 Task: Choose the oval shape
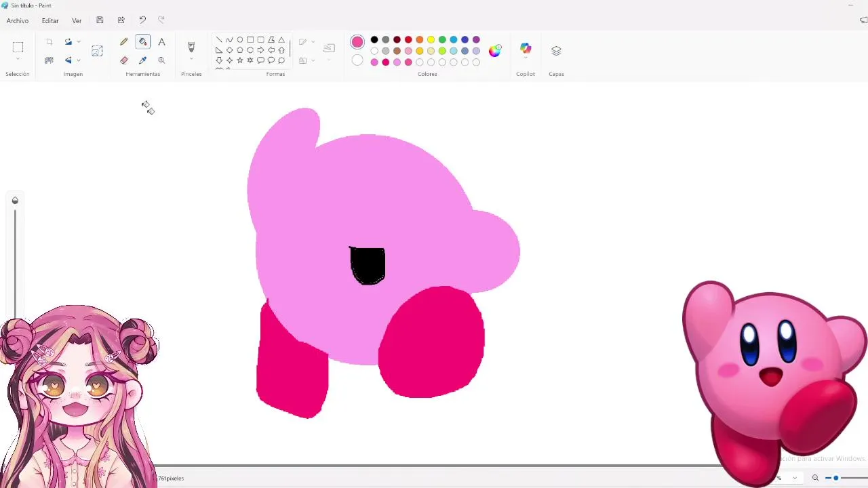(x=240, y=40)
